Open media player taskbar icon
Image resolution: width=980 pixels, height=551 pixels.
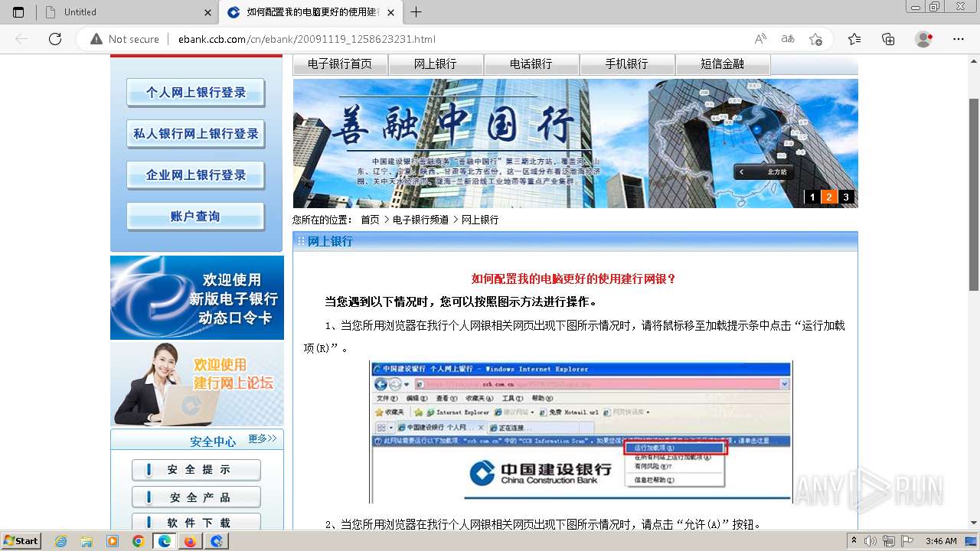coord(113,541)
